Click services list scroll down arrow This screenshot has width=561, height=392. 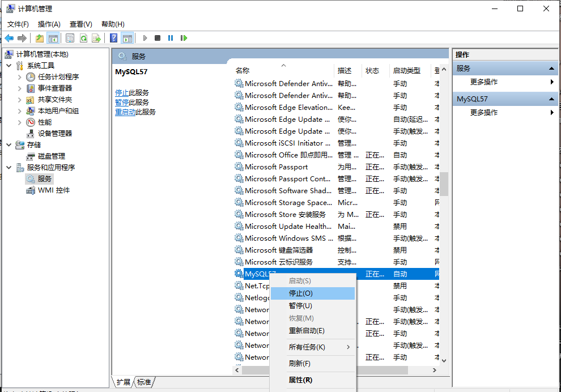(x=444, y=360)
